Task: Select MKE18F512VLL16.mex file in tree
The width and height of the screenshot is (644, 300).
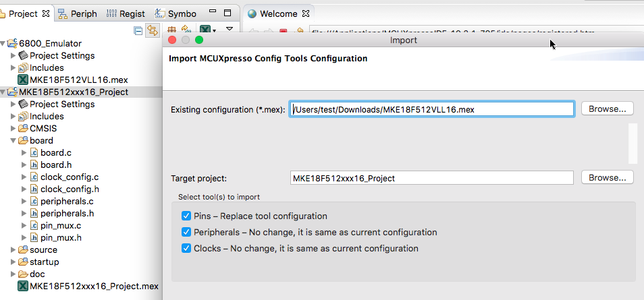Action: tap(78, 80)
